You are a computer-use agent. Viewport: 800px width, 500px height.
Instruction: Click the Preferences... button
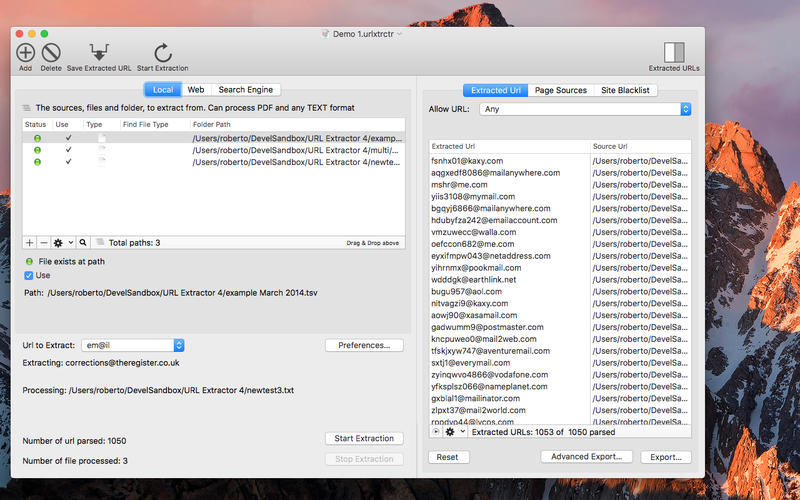tap(364, 345)
